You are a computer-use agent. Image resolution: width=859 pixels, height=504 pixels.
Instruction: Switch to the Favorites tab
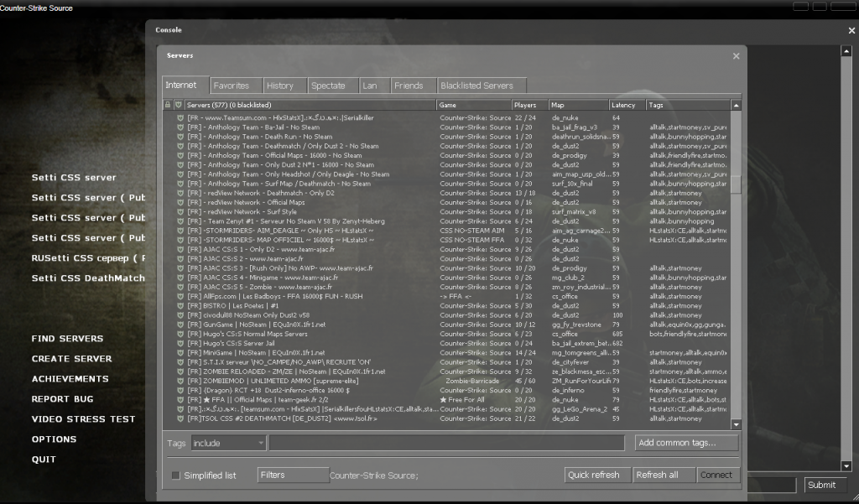pyautogui.click(x=236, y=86)
